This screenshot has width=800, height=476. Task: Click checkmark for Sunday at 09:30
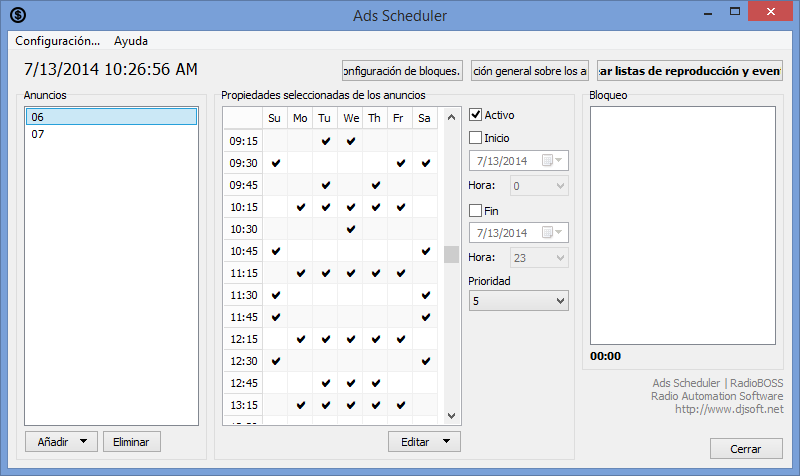coord(275,163)
